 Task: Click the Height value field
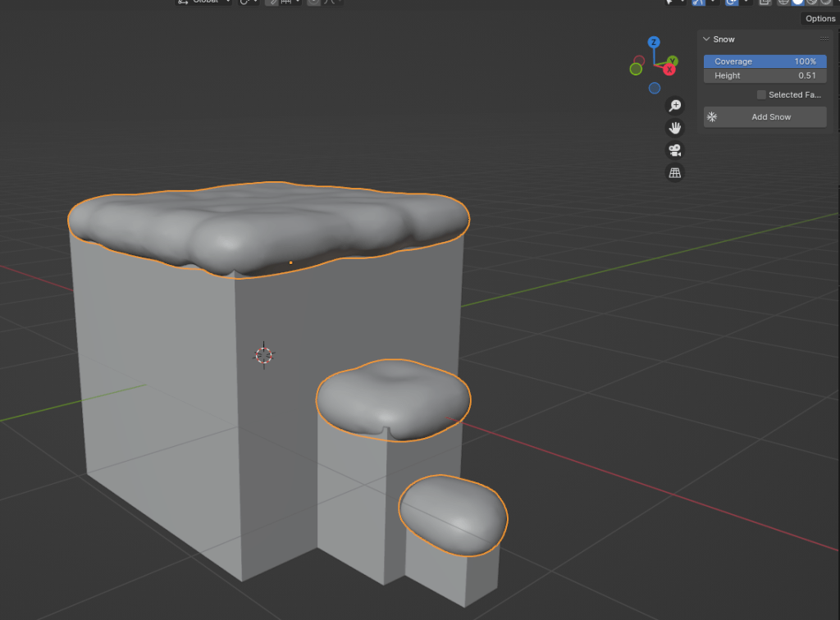point(765,75)
